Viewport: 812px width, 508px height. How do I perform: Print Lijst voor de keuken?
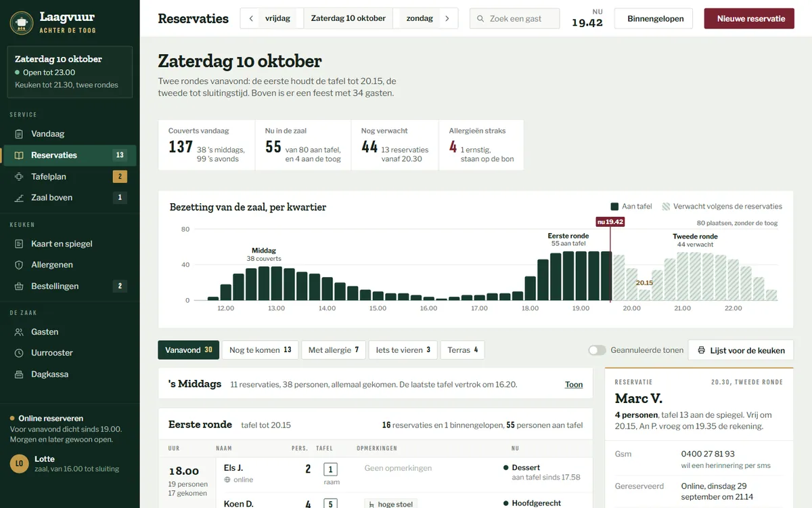(x=741, y=350)
